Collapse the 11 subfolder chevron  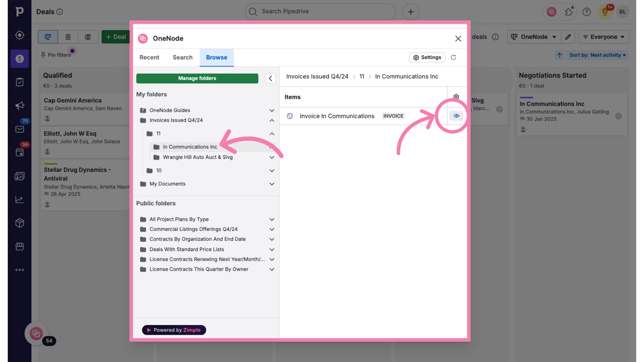[272, 134]
